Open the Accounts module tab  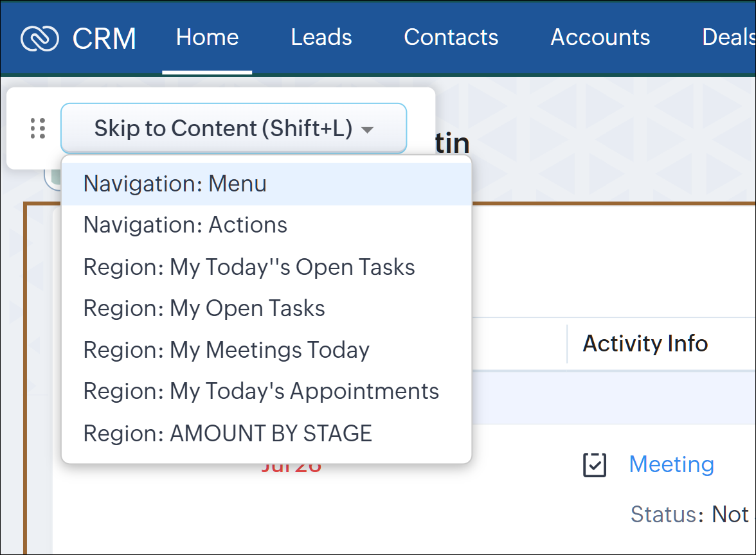tap(600, 37)
